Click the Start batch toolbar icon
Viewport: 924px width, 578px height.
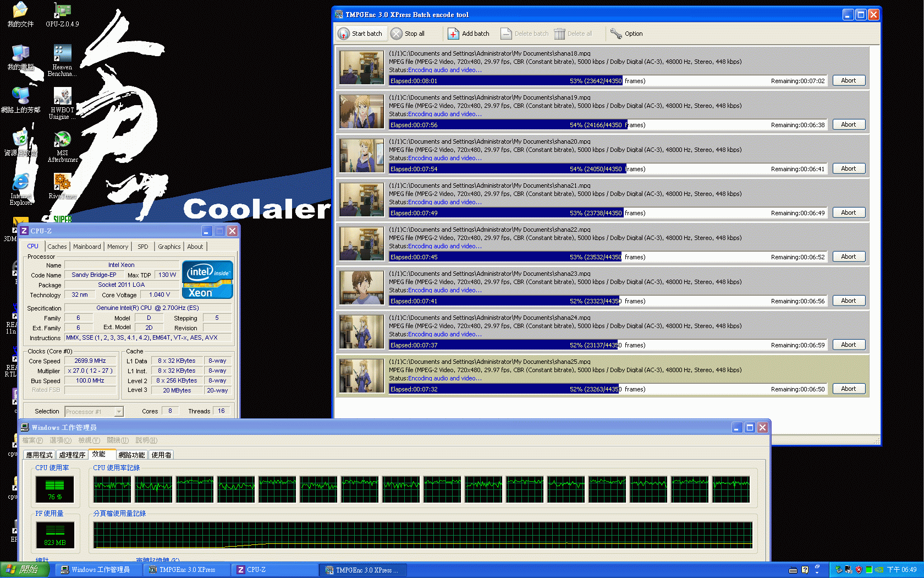[x=344, y=34]
